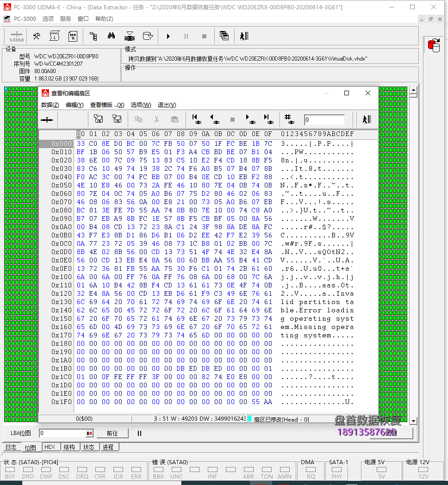Click the copy icon in sector editor

point(138,119)
